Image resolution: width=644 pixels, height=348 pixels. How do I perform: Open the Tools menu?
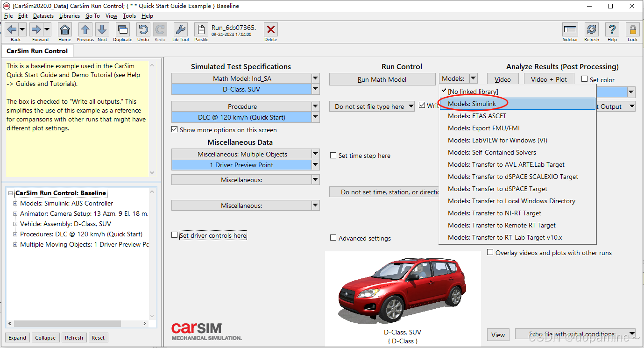coord(129,16)
